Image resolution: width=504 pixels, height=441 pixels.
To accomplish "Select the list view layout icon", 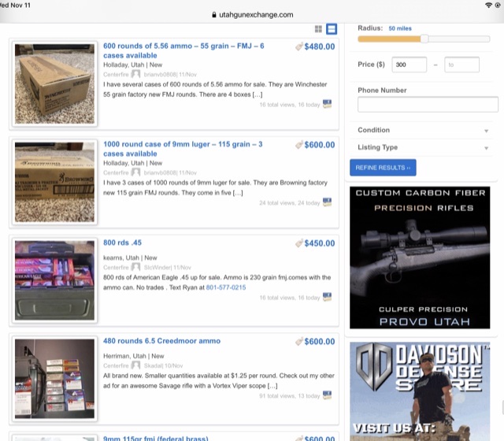I will tap(332, 29).
